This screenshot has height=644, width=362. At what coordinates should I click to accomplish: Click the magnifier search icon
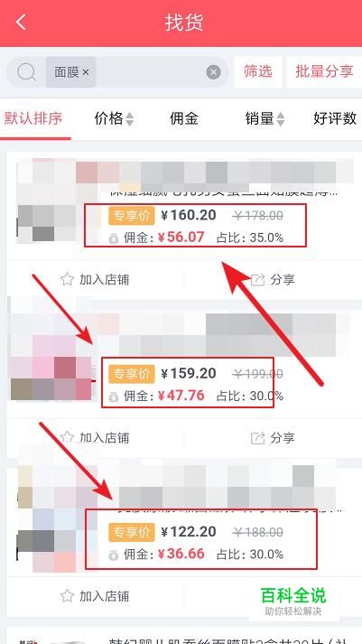26,72
